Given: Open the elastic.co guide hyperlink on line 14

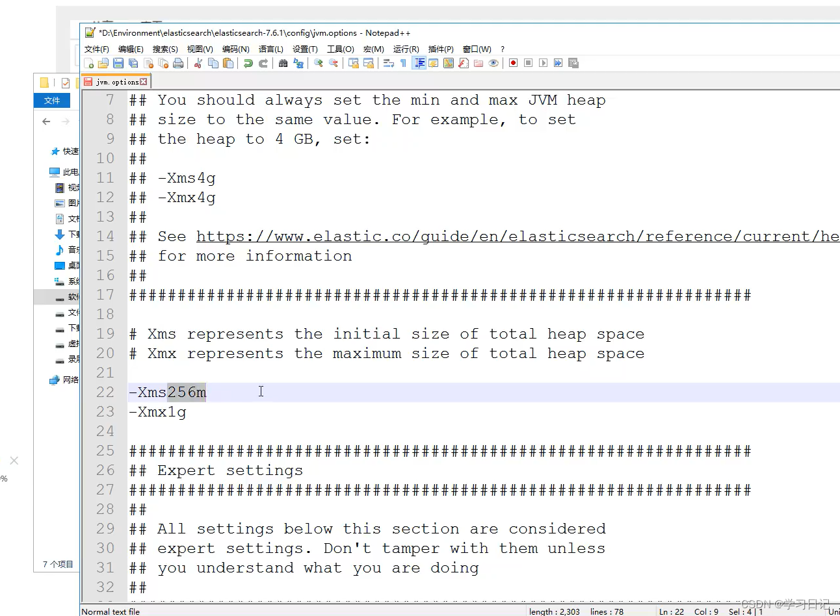Looking at the screenshot, I should point(518,237).
